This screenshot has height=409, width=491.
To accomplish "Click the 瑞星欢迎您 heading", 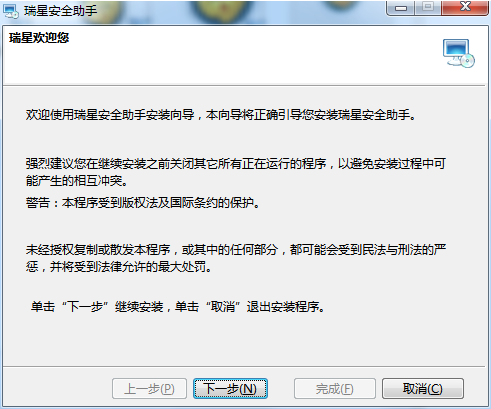I will click(39, 38).
